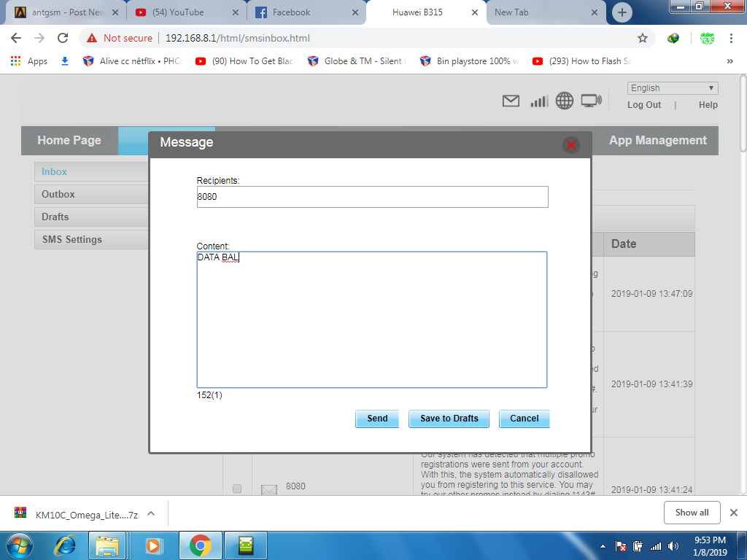The height and width of the screenshot is (560, 747).
Task: Cancel the message dialog
Action: coord(524,419)
